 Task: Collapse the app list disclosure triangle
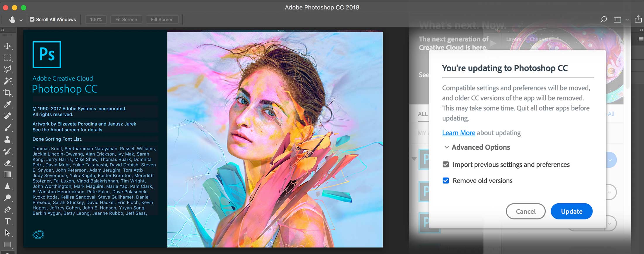(414, 159)
